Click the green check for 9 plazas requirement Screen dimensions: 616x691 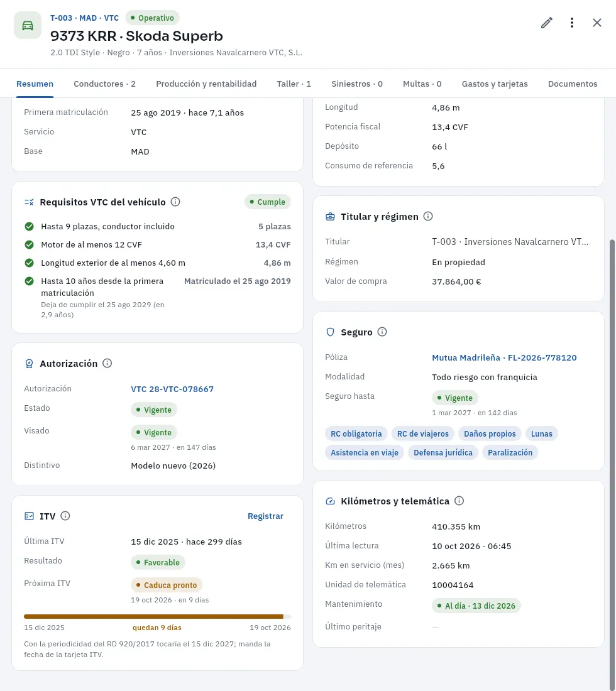29,227
